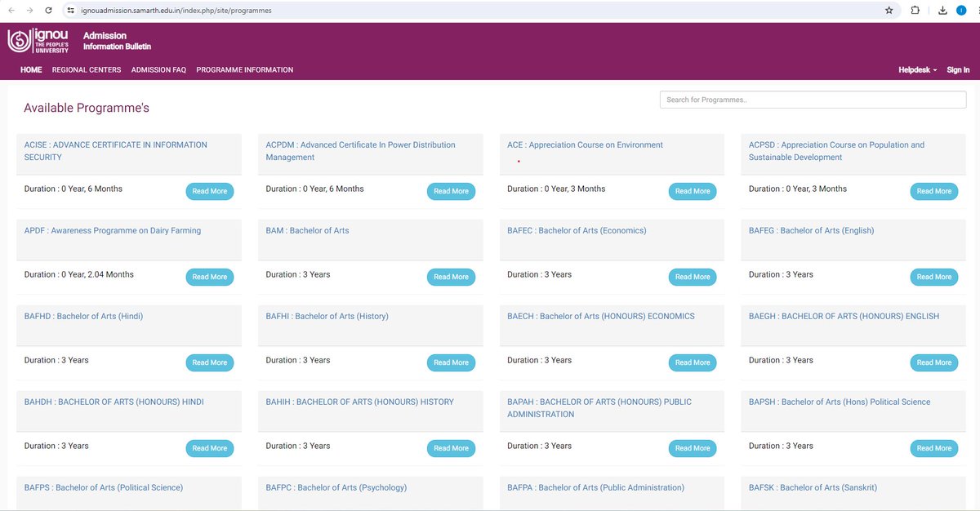Click 'Duration : 0 Year, 2.04 Months' text
980x511 pixels.
(x=78, y=274)
